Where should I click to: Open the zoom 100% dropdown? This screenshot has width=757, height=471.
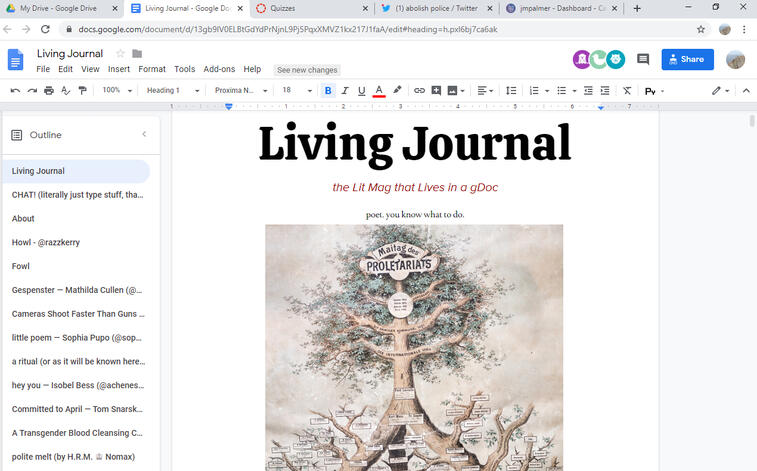117,90
